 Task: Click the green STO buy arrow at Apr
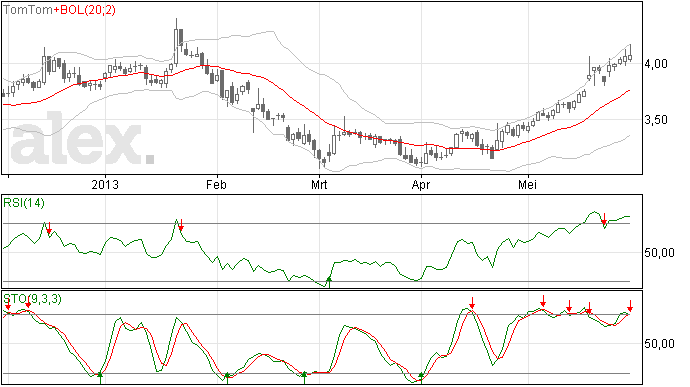click(421, 378)
